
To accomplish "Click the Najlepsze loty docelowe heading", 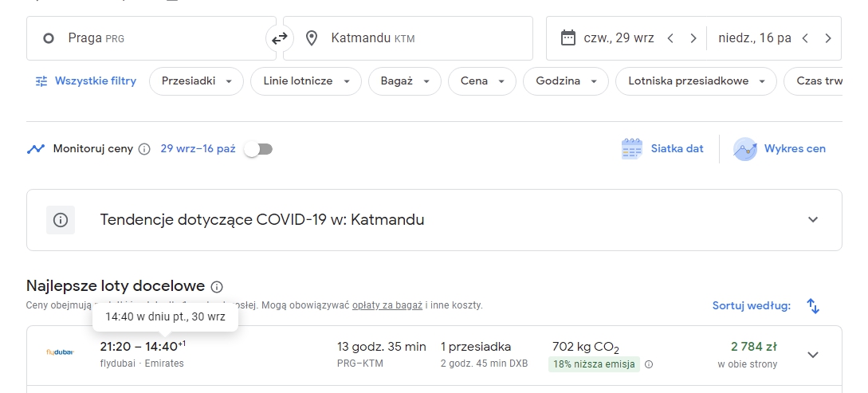I will 116,286.
